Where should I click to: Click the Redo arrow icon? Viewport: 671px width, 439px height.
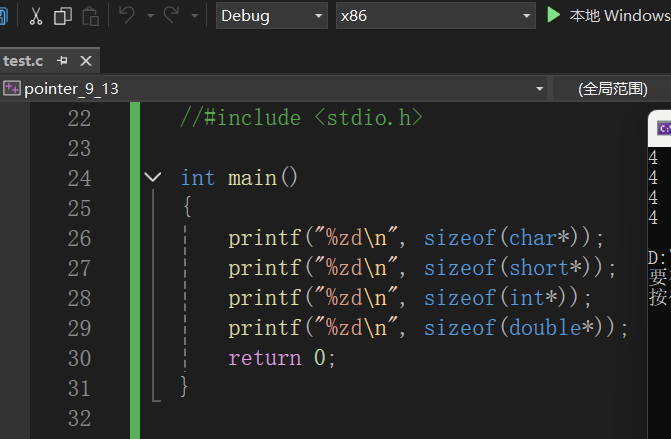[x=172, y=15]
